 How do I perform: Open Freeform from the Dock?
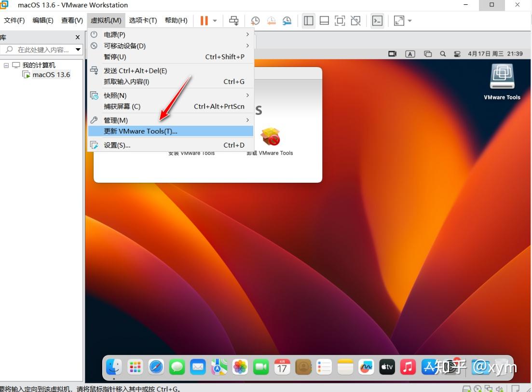(x=366, y=367)
